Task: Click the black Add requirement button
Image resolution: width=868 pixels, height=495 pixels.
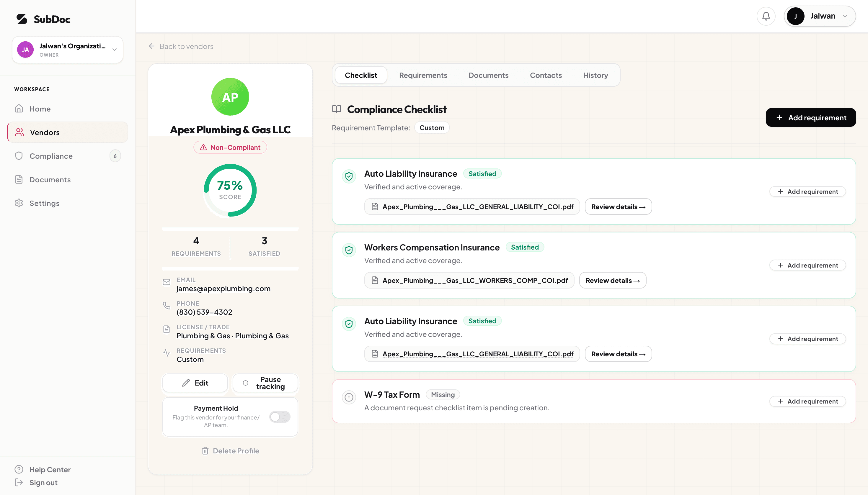Action: pos(810,118)
